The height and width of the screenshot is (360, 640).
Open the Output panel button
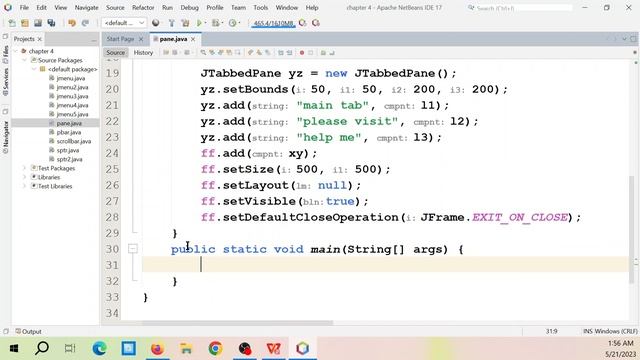pos(28,331)
